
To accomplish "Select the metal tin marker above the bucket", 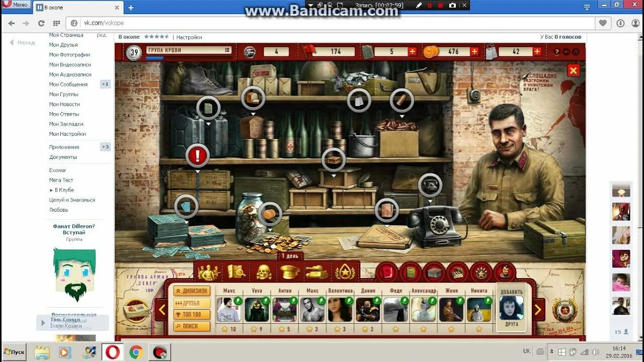I will 359,100.
